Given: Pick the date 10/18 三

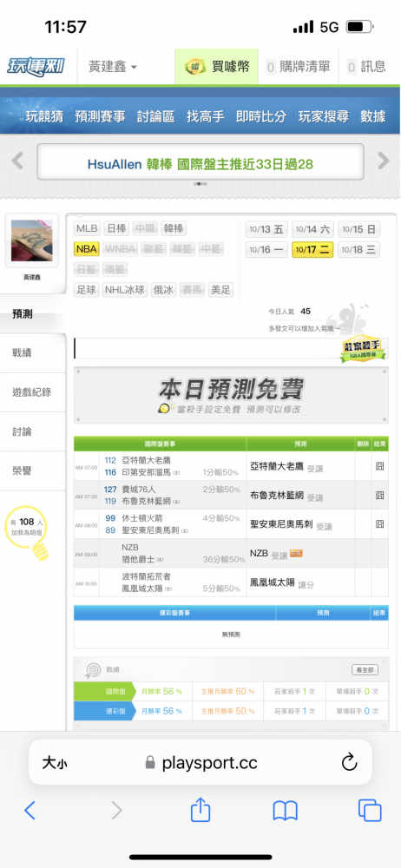Looking at the screenshot, I should [x=359, y=250].
